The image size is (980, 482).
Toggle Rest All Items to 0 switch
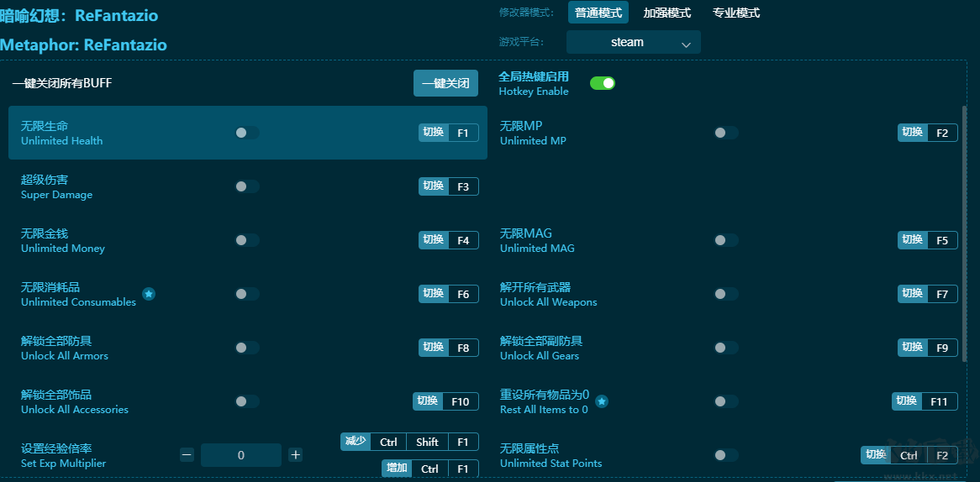pyautogui.click(x=726, y=401)
